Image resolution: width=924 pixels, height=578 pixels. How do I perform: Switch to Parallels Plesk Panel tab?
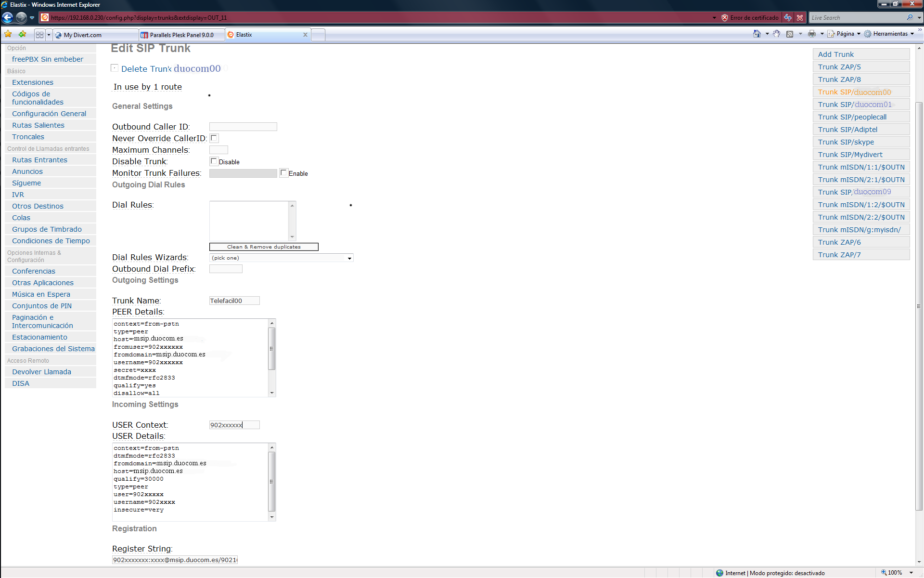[x=181, y=35]
